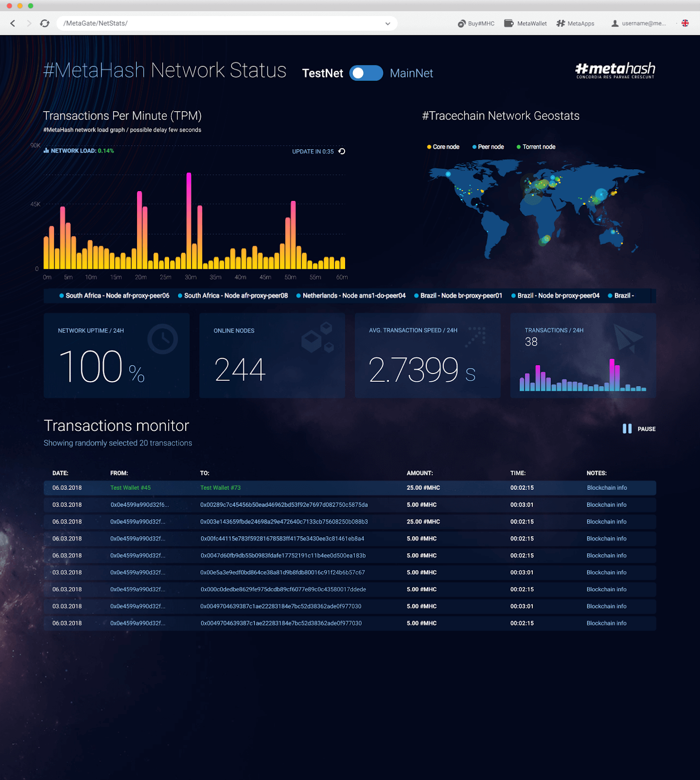Click the browser back arrow

tap(13, 23)
